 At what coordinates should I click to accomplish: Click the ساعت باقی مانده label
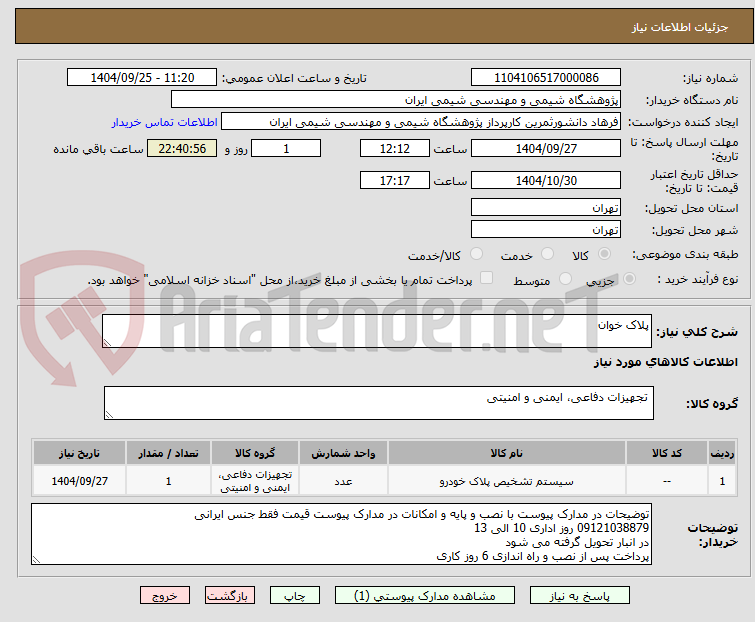pyautogui.click(x=98, y=149)
